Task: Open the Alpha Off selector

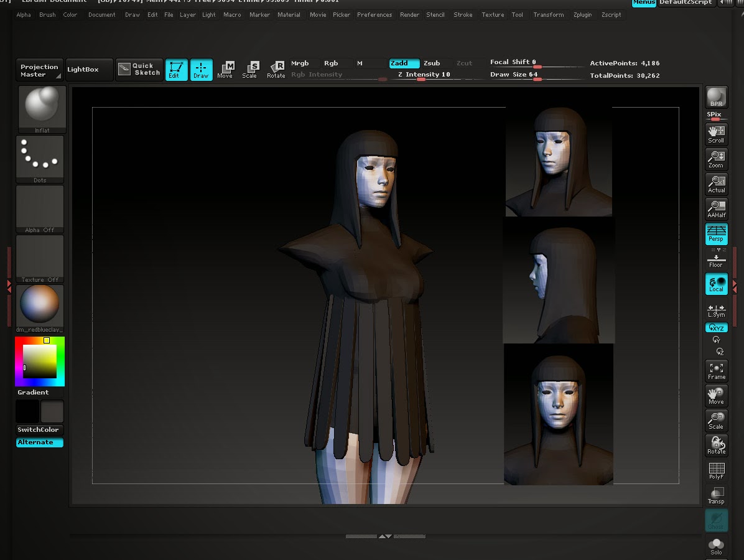Action: [40, 209]
